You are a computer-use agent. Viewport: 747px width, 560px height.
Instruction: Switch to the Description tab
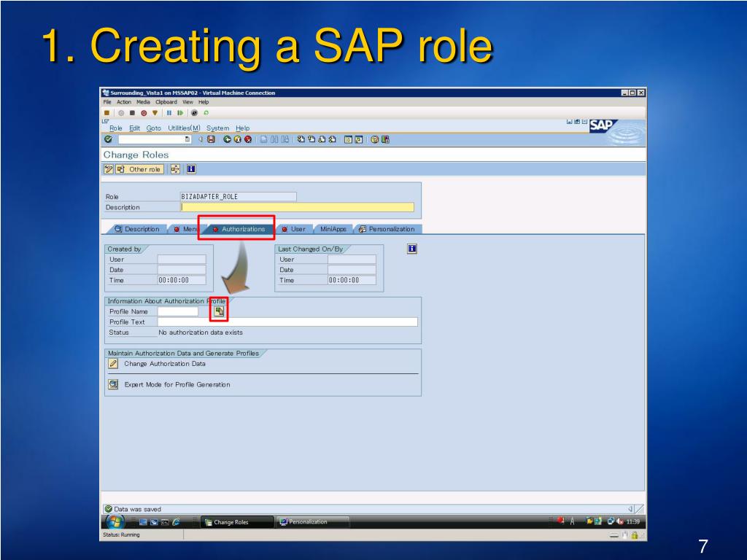click(137, 229)
